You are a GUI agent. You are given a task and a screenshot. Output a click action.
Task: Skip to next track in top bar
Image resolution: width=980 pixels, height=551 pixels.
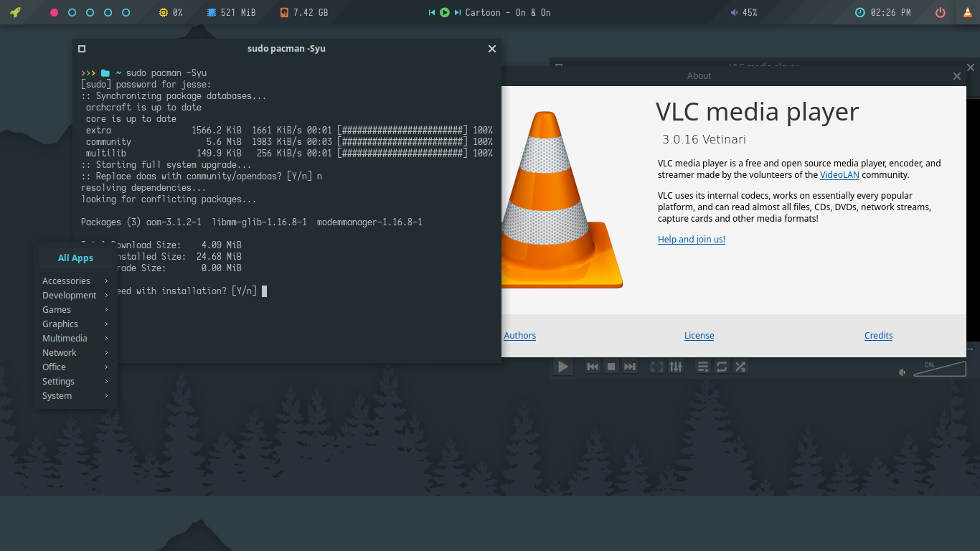tap(457, 13)
